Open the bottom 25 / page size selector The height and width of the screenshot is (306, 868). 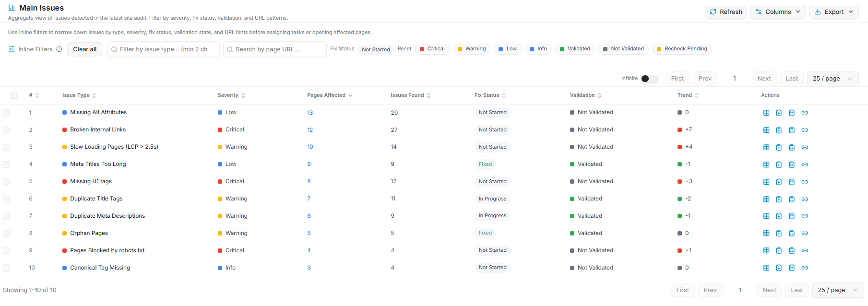[838, 290]
